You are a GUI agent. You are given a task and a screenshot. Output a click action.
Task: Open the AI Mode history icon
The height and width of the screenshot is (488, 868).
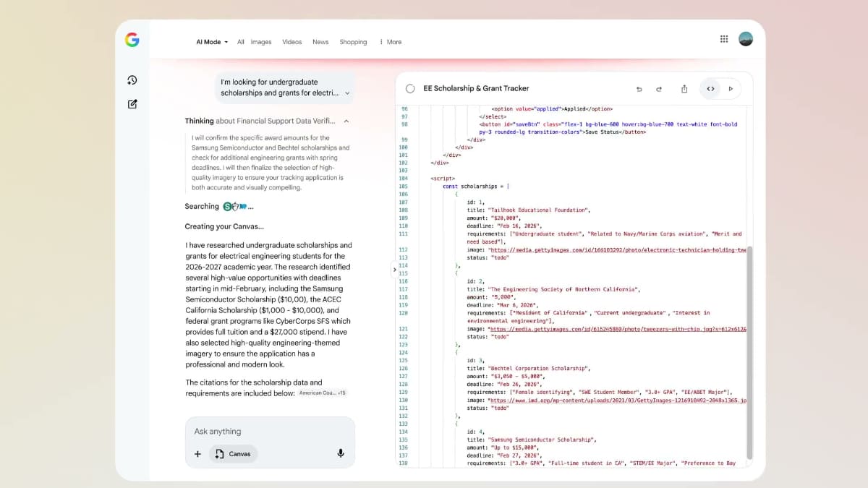pyautogui.click(x=132, y=80)
